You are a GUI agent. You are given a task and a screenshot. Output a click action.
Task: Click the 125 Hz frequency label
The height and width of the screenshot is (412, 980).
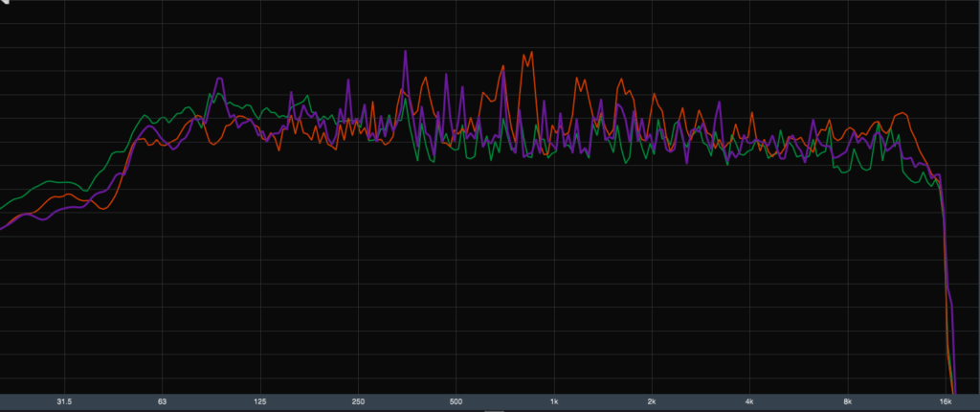tap(260, 401)
